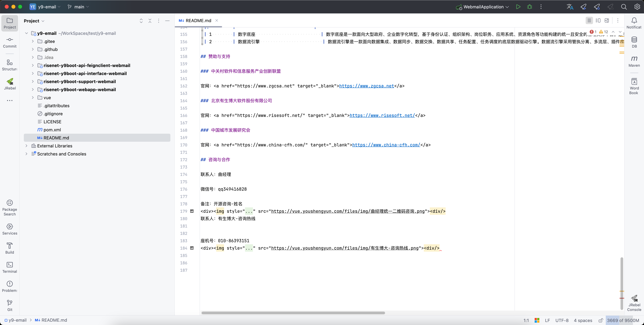The width and height of the screenshot is (644, 325).
Task: Open Project panel options menu
Action: tap(158, 21)
